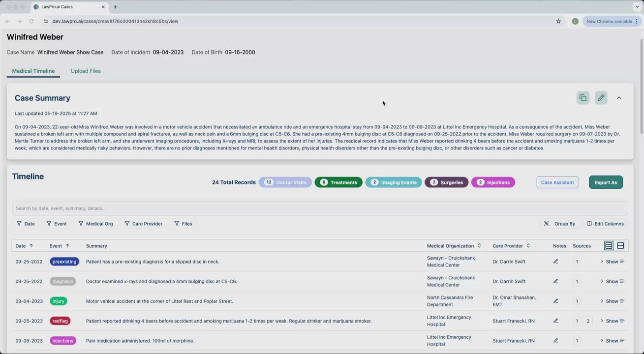Toggle the Treatments record filter
This screenshot has height=354, width=644.
pyautogui.click(x=338, y=182)
